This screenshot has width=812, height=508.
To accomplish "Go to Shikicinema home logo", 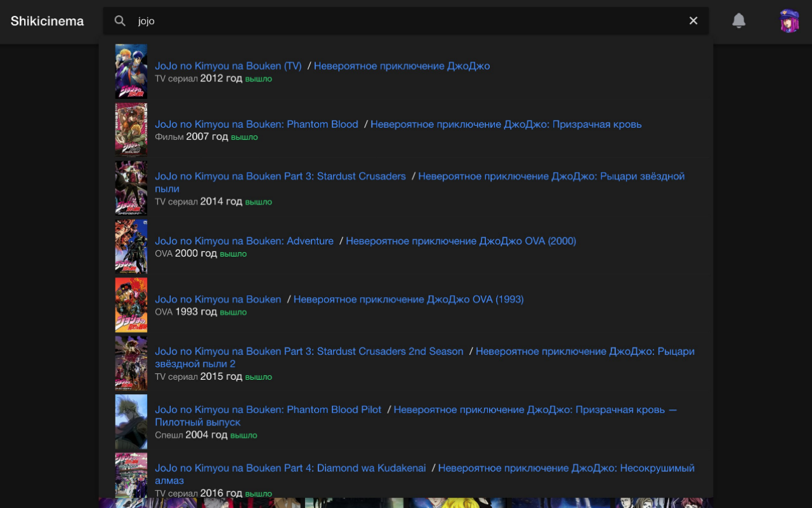I will (x=47, y=21).
